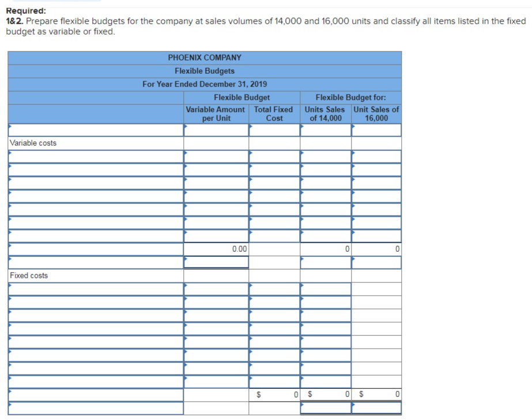Click the Variable costs section label
Screen dimensions: 532x420
tap(30, 142)
